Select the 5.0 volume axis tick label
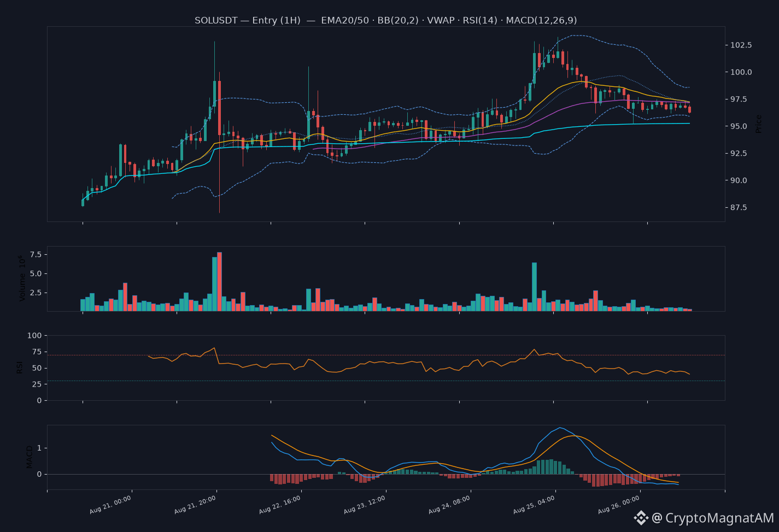The image size is (779, 532). 36,273
